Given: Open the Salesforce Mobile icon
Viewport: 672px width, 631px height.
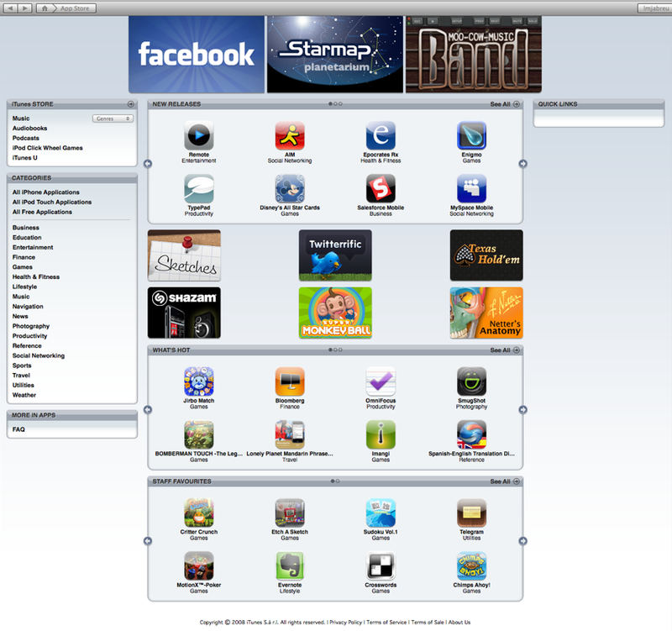Looking at the screenshot, I should coord(381,188).
